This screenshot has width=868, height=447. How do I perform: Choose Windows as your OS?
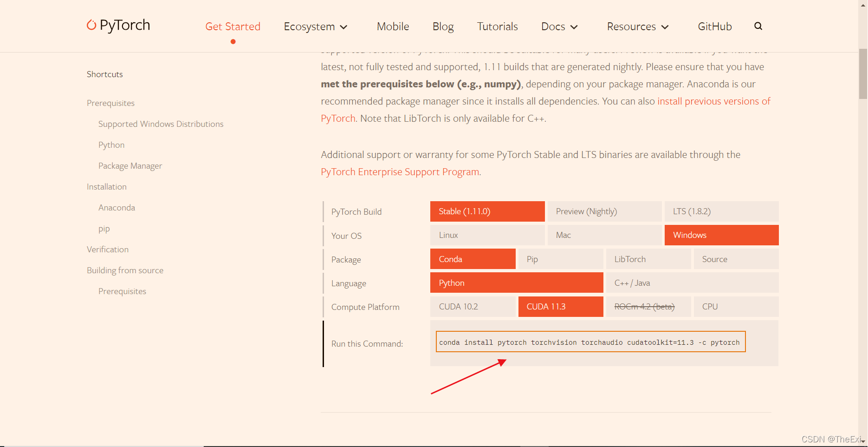721,235
